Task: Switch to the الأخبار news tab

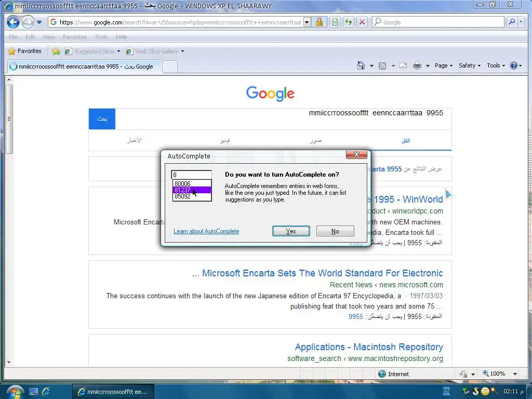Action: tap(135, 140)
